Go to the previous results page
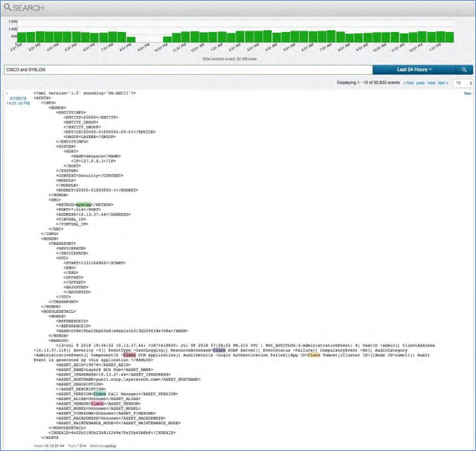The image size is (476, 451). point(420,82)
